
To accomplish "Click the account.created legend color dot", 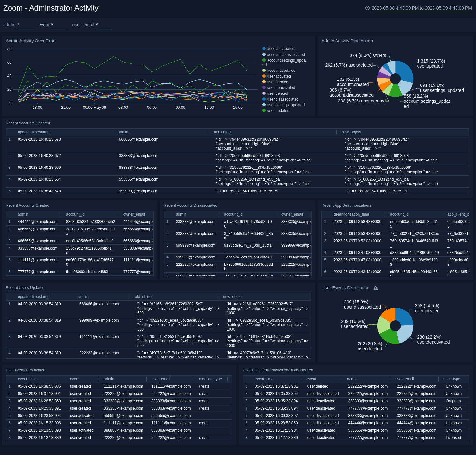I will [x=264, y=49].
